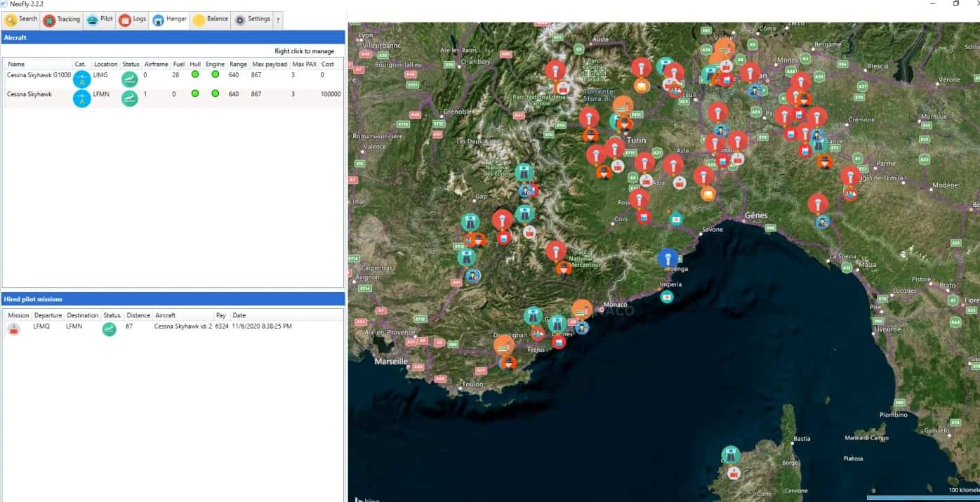Click the teal airport marker on Corsica
The height and width of the screenshot is (502, 980).
coord(731,455)
